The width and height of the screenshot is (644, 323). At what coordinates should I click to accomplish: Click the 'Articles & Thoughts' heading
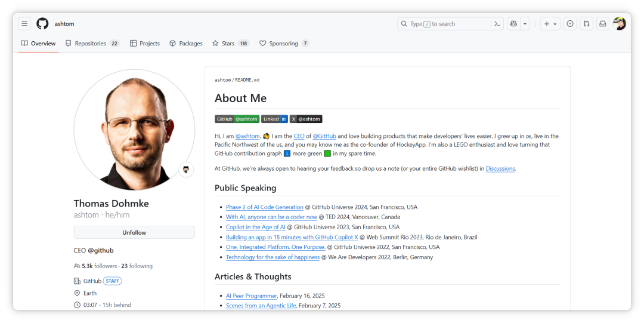tap(253, 276)
